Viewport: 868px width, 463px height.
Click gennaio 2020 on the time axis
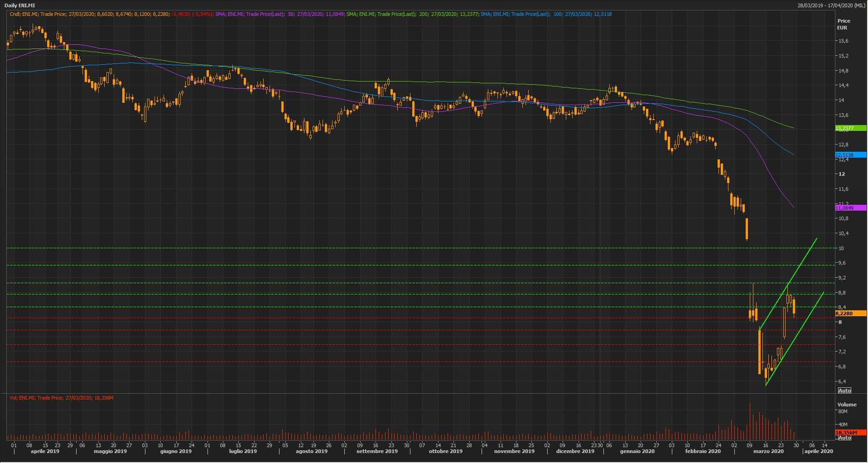coord(637,451)
